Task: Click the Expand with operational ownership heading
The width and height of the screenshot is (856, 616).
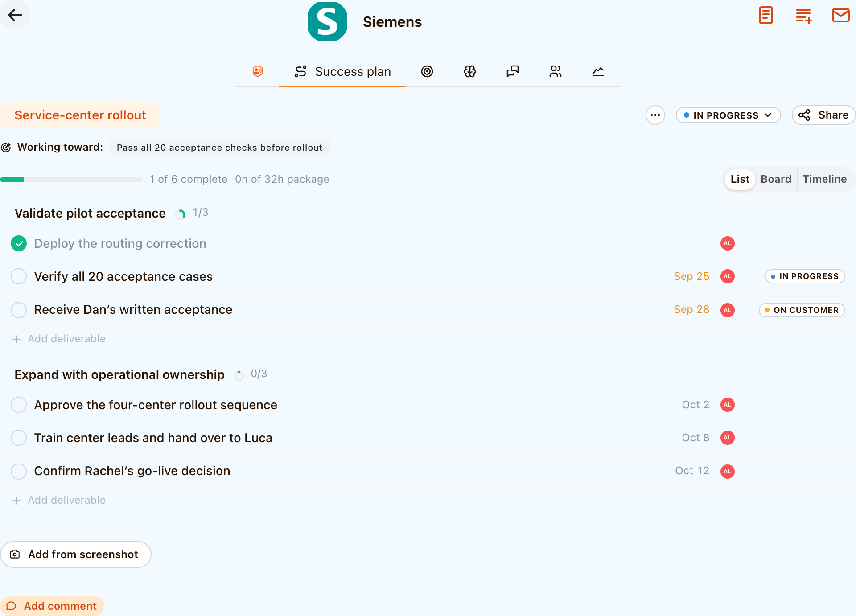Action: click(x=119, y=374)
